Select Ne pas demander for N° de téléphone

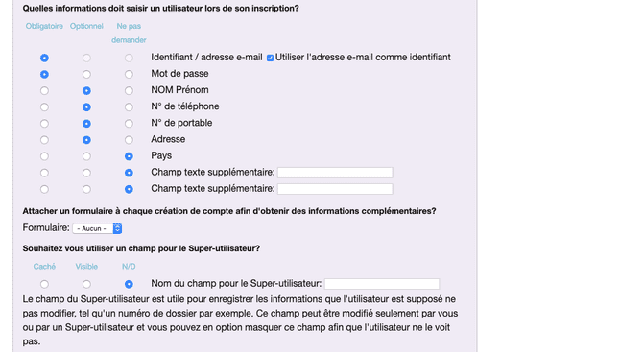[129, 107]
